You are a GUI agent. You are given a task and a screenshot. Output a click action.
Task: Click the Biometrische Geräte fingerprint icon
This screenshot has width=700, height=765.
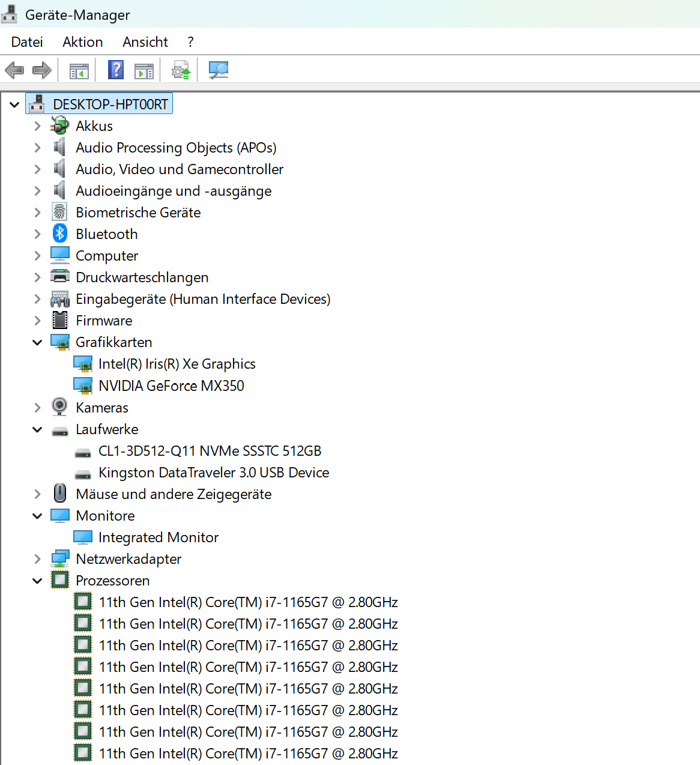[59, 212]
